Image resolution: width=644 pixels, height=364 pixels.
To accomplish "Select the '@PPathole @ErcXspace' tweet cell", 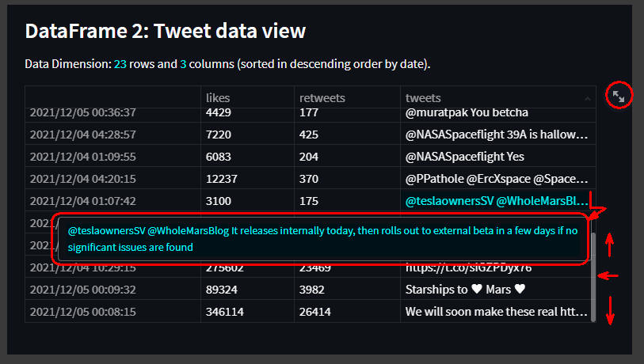I will coord(498,179).
